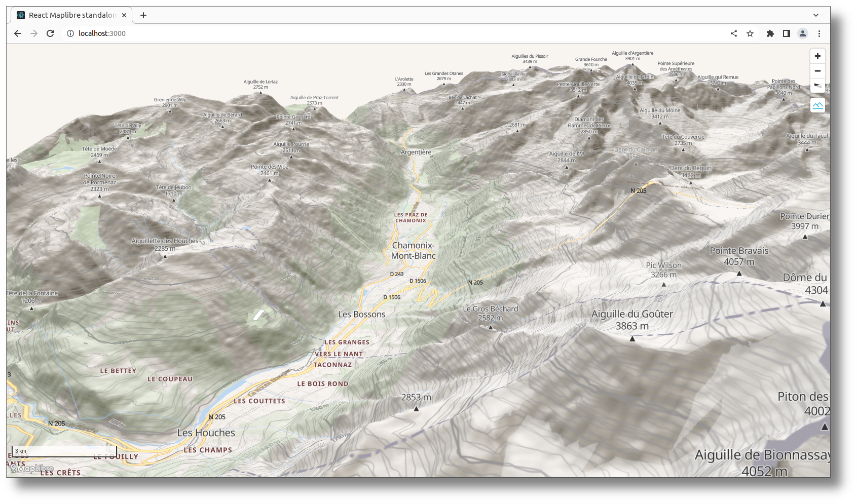Click the LE BETTEY label
857x504 pixels.
118,371
